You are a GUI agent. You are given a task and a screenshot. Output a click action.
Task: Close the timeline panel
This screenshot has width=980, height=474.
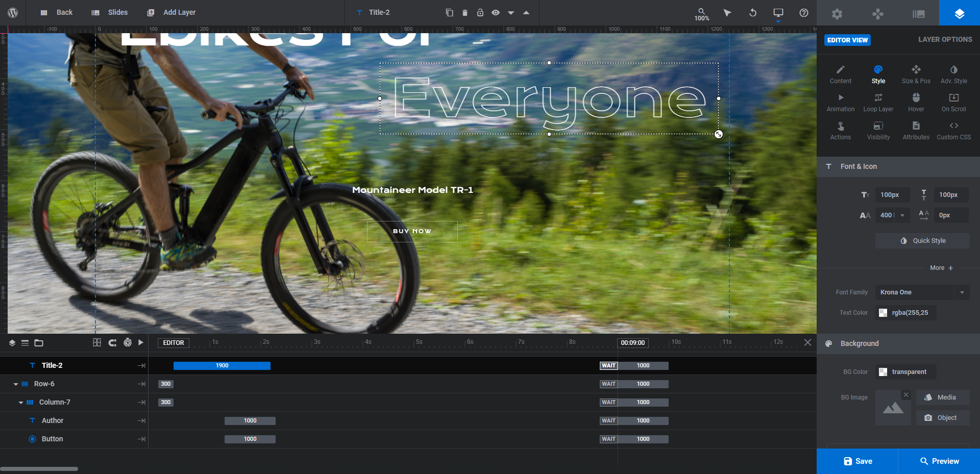tap(807, 342)
